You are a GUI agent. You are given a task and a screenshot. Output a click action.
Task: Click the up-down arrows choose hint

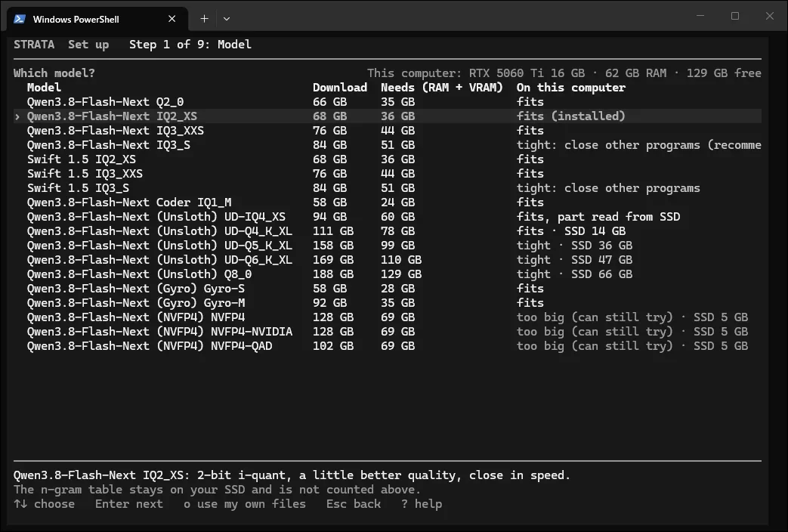pyautogui.click(x=45, y=504)
